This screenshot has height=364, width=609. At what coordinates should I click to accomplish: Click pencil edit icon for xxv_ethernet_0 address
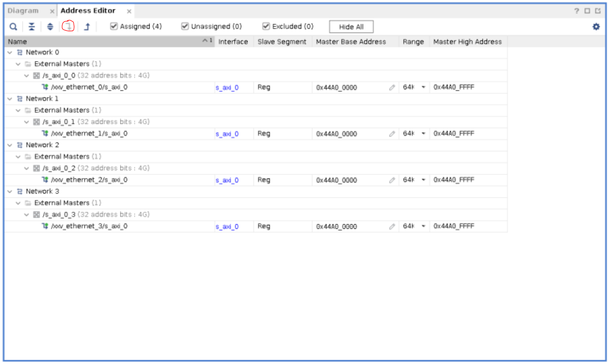coord(392,88)
